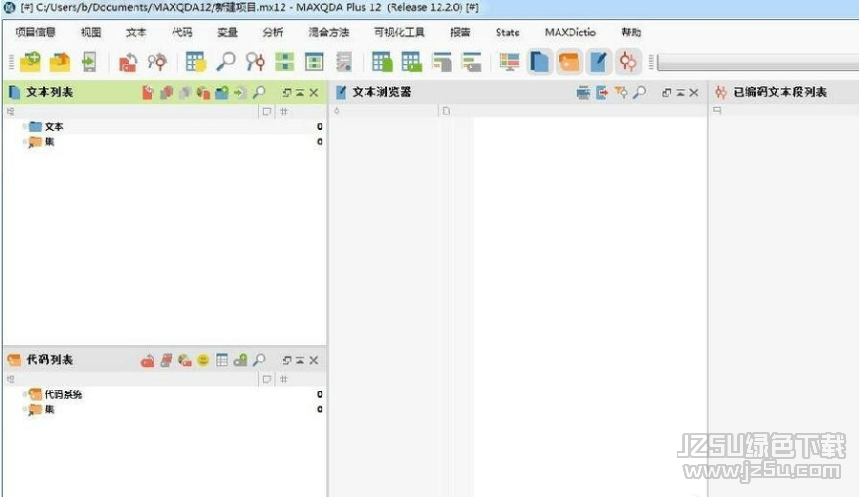
Task: Open emoticode smiley in 代码列表 panel
Action: point(203,360)
